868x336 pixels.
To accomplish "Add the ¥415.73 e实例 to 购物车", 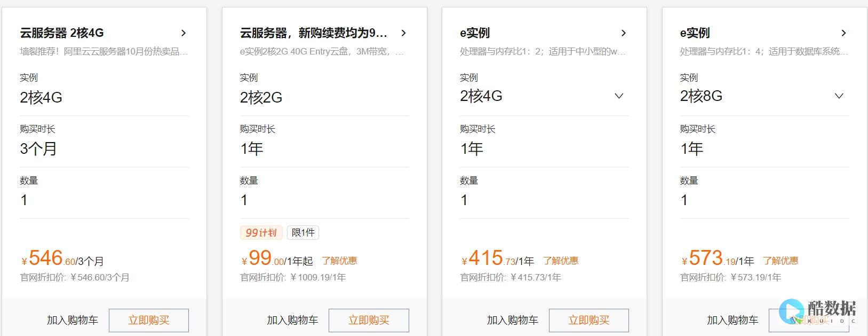I will (x=513, y=321).
